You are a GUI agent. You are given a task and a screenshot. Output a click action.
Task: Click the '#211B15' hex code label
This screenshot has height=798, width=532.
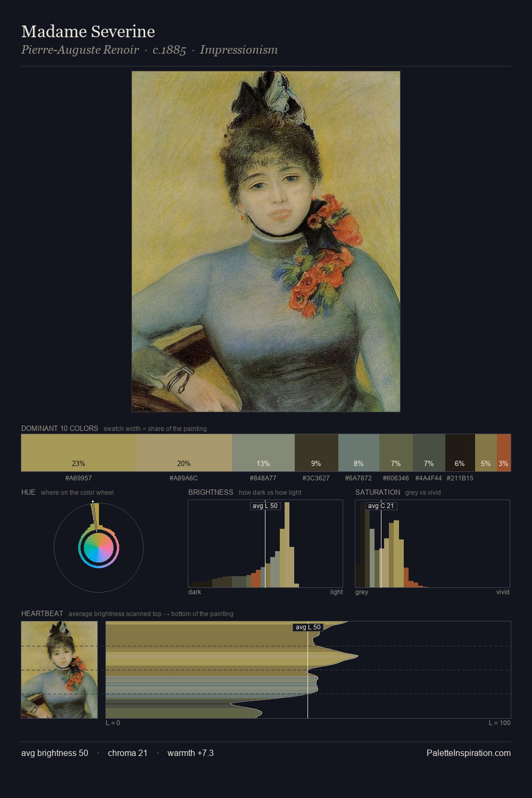pos(460,478)
